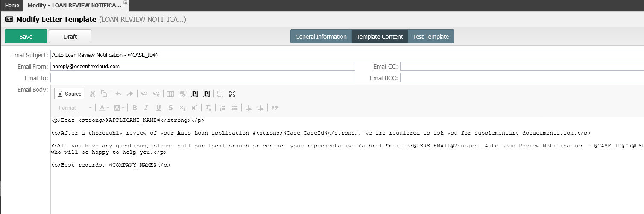Open the Background Color dropdown

[x=119, y=108]
